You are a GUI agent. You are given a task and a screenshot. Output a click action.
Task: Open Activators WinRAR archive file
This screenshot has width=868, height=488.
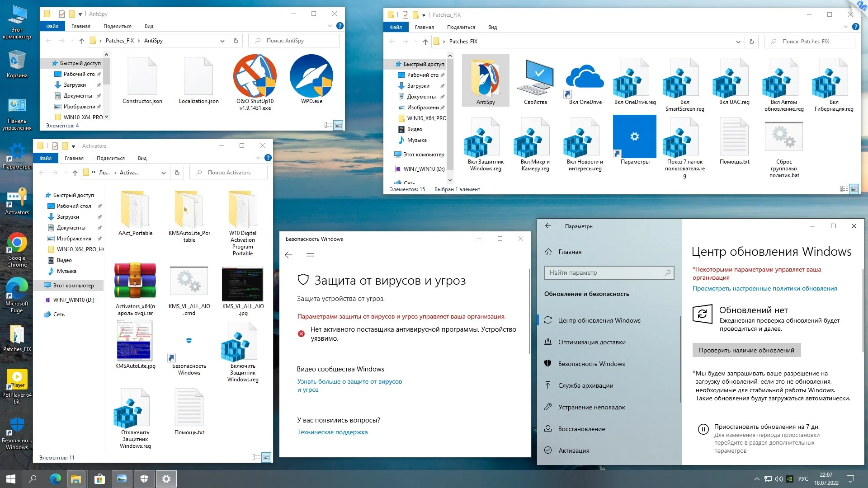pos(135,281)
